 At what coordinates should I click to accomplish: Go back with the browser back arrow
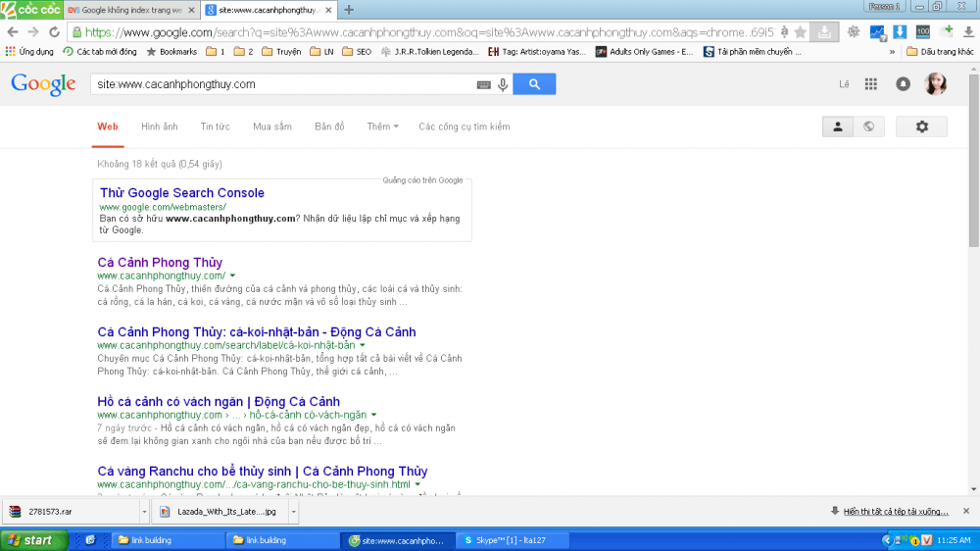coord(13,32)
